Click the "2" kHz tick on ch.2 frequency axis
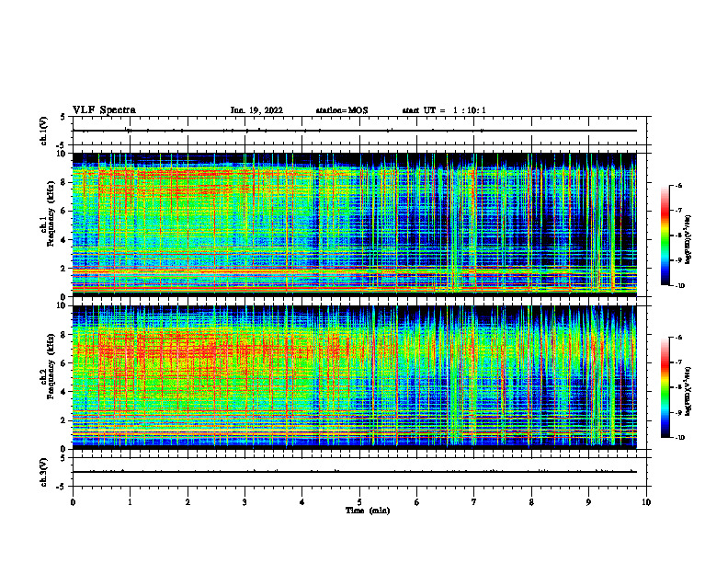The height and width of the screenshot is (563, 728). tap(63, 420)
